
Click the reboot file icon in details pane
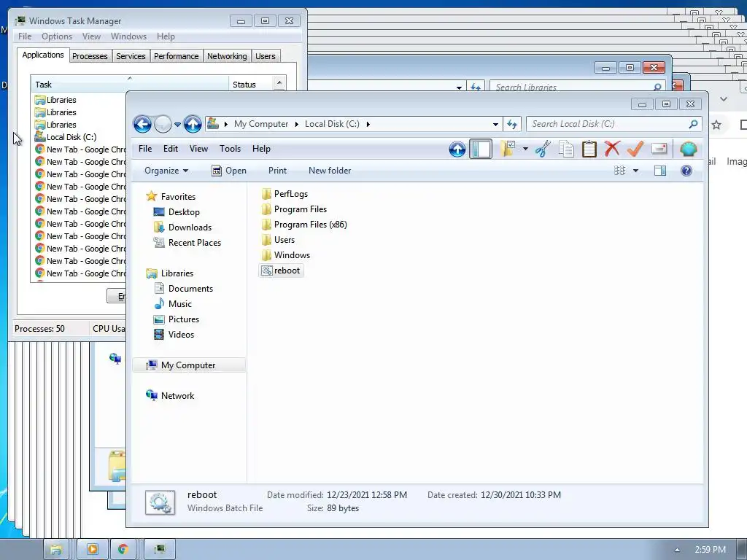160,502
